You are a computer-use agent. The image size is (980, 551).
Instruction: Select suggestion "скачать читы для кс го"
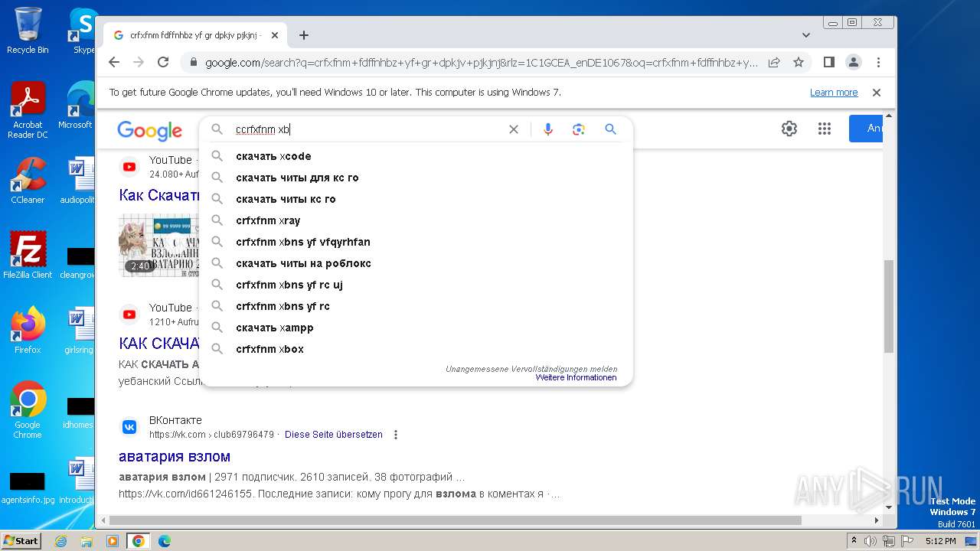click(416, 178)
